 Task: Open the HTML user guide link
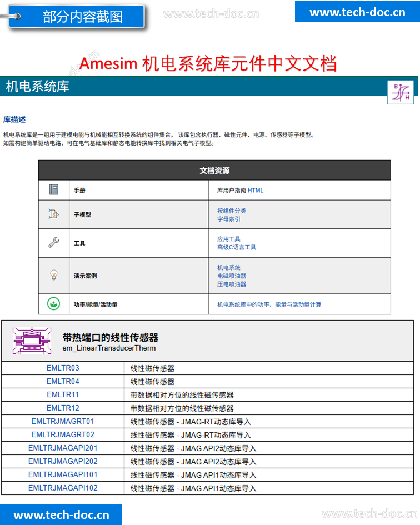(256, 191)
